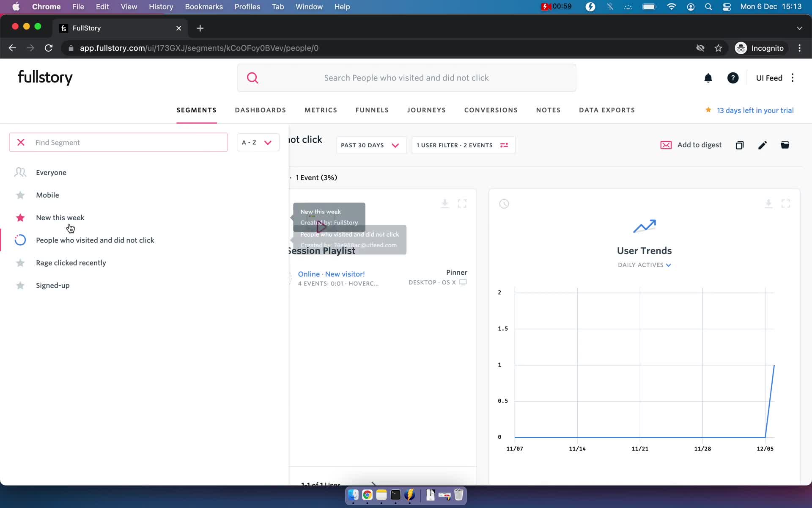Click the Everyone people icon
The width and height of the screenshot is (812, 508).
click(x=20, y=172)
